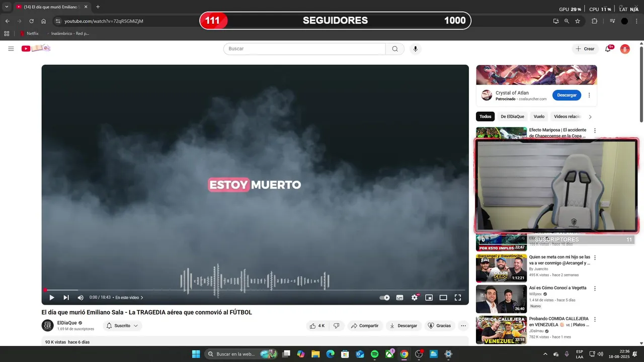Start voice search with microphone icon
This screenshot has height=362, width=644.
pyautogui.click(x=415, y=49)
